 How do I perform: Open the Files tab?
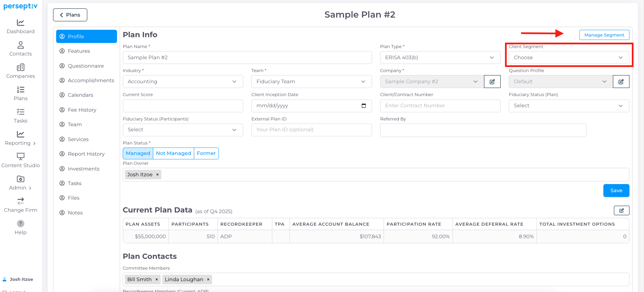click(87, 198)
